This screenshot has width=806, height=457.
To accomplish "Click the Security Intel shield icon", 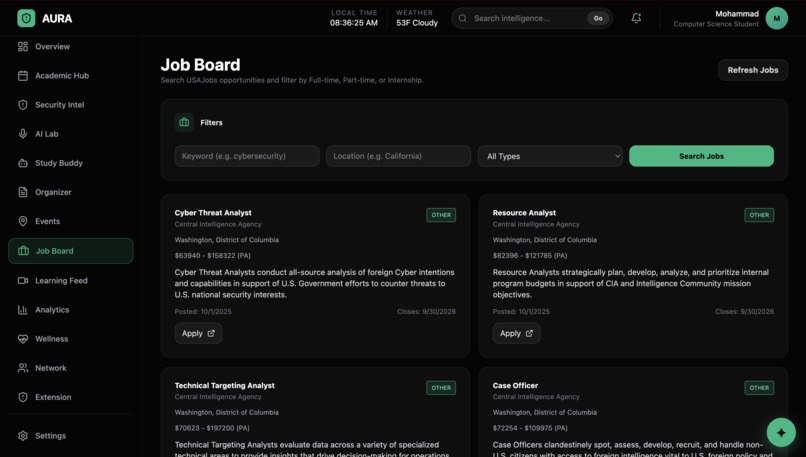I will 23,105.
